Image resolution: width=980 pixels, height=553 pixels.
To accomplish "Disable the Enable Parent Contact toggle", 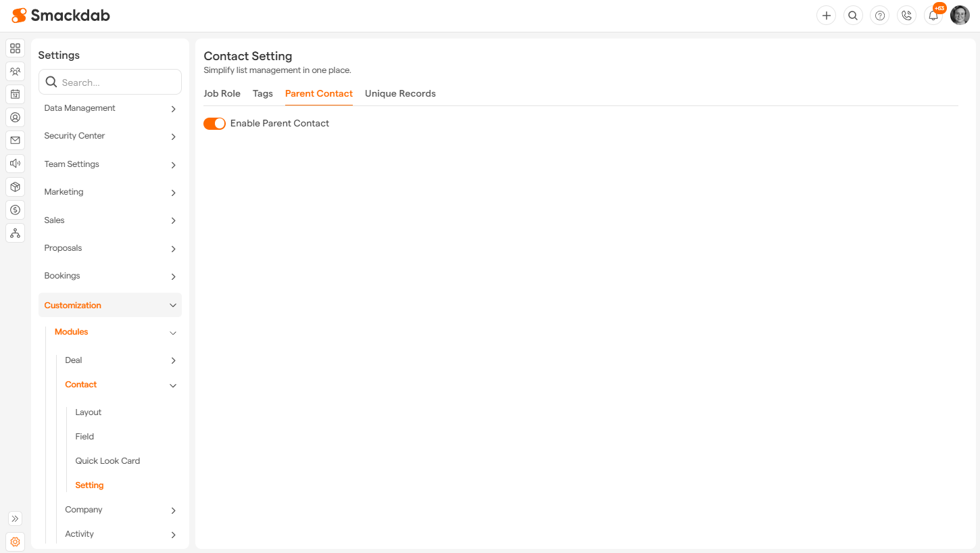I will (x=214, y=124).
